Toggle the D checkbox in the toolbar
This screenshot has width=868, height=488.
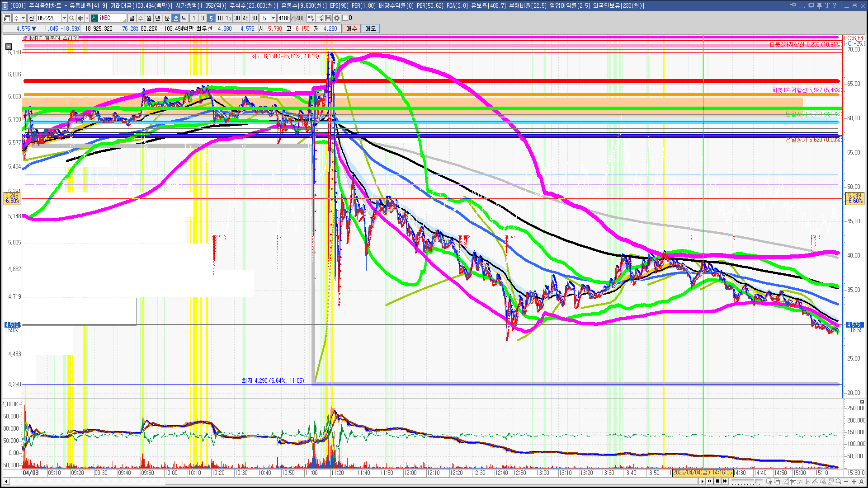point(345,18)
